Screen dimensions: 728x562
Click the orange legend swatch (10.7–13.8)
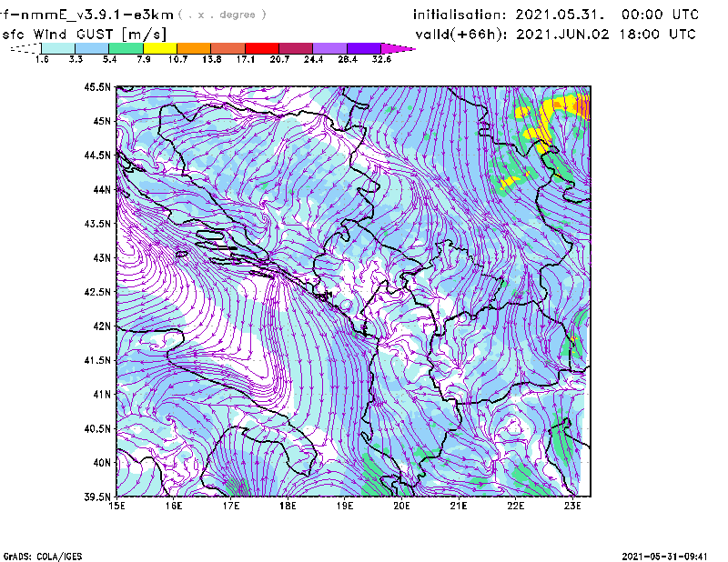[194, 47]
